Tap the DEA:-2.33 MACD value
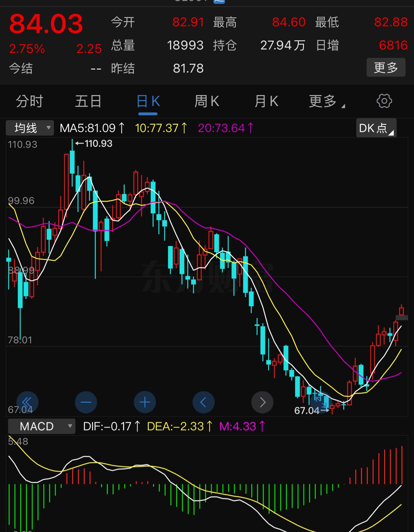This screenshot has height=532, width=414. [x=180, y=426]
